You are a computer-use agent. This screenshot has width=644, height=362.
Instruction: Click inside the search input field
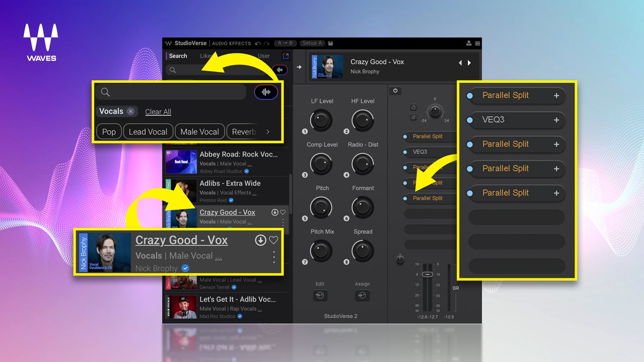click(171, 93)
